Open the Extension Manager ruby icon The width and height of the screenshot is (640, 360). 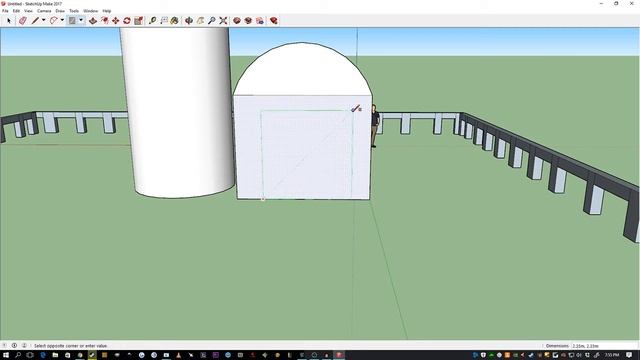pyautogui.click(x=273, y=20)
